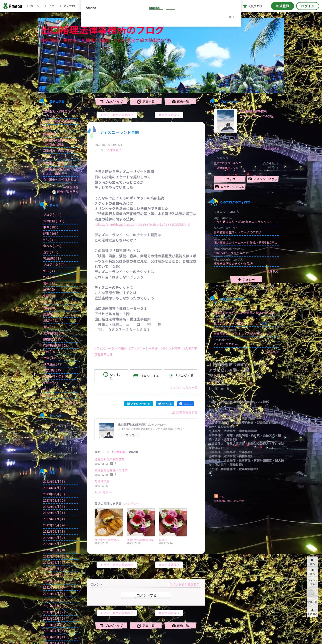Click 記事を報告する link
Viewport: 322px width, 644px height.
[x=184, y=412]
